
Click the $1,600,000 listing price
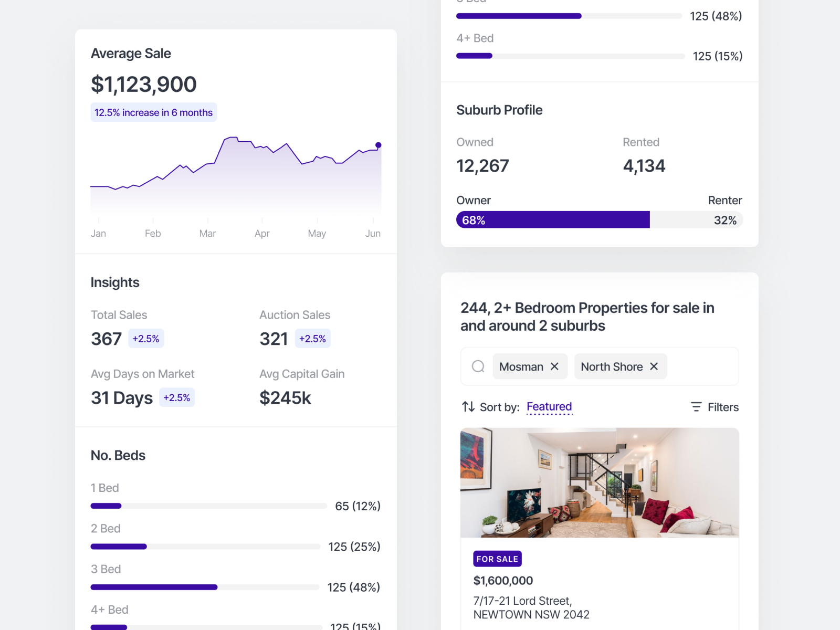click(x=503, y=581)
